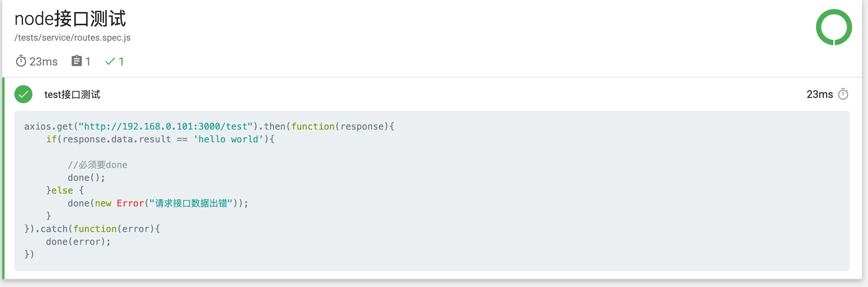
Task: Click the green passed test circle icon
Action: (x=23, y=94)
